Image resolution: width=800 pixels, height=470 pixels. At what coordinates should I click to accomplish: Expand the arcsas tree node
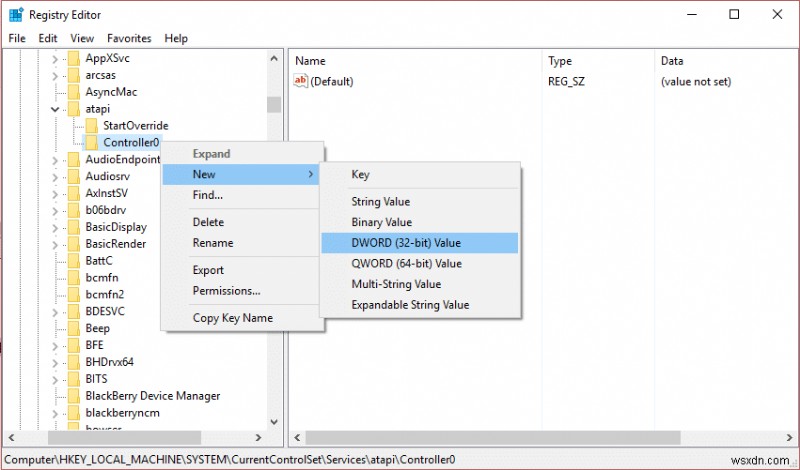(x=55, y=76)
